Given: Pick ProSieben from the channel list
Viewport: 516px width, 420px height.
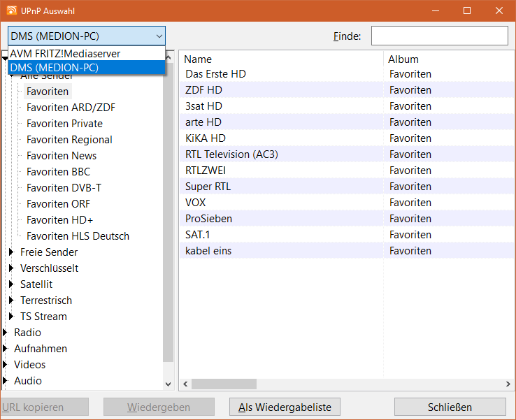Looking at the screenshot, I should point(208,219).
